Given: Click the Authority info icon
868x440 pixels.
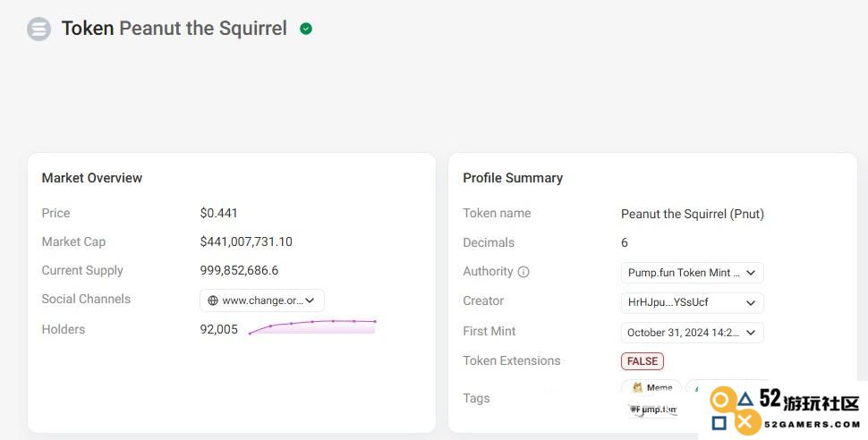Looking at the screenshot, I should coord(523,272).
